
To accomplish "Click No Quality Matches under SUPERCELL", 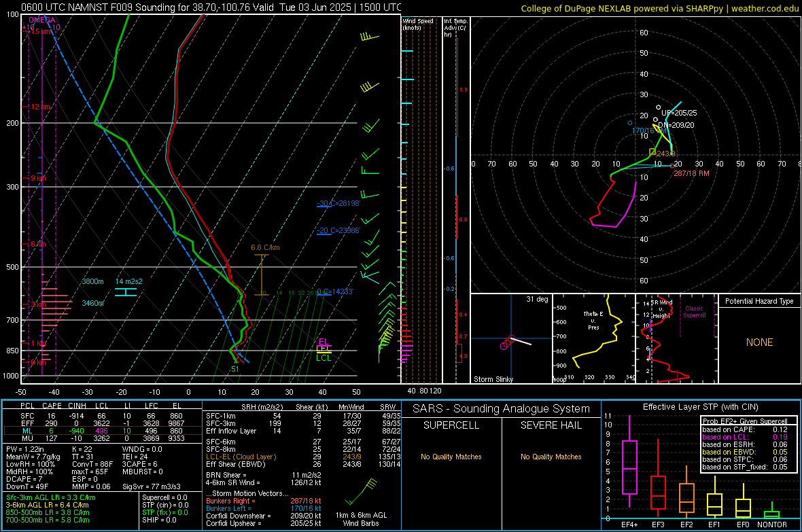I will (x=451, y=457).
